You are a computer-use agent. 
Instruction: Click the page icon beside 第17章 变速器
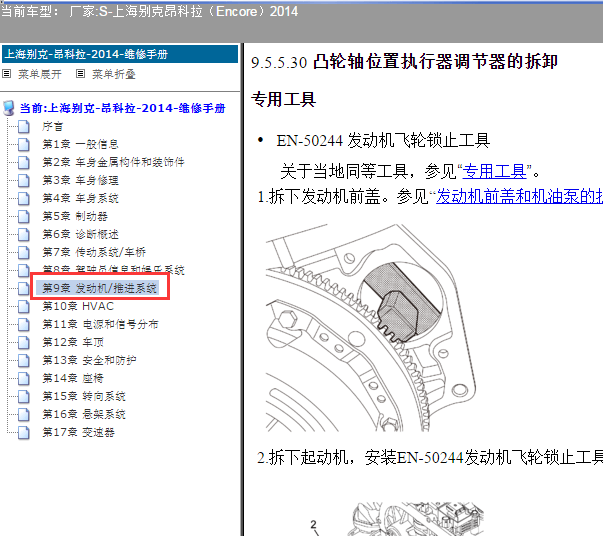pyautogui.click(x=24, y=432)
